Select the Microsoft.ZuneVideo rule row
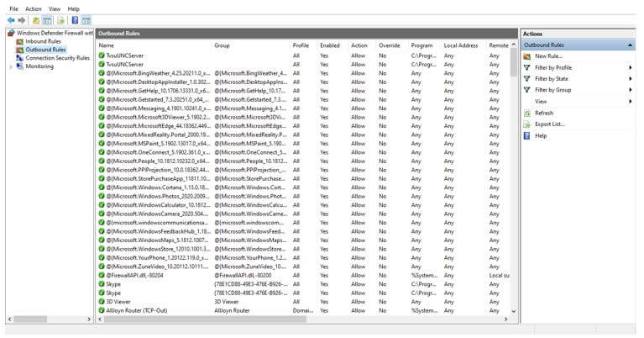 (x=303, y=267)
